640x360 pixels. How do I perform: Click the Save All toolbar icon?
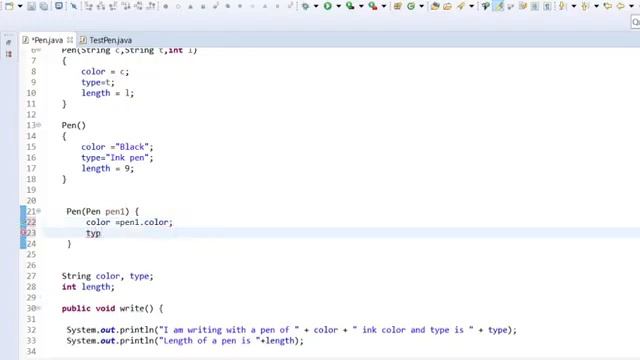coord(44,6)
